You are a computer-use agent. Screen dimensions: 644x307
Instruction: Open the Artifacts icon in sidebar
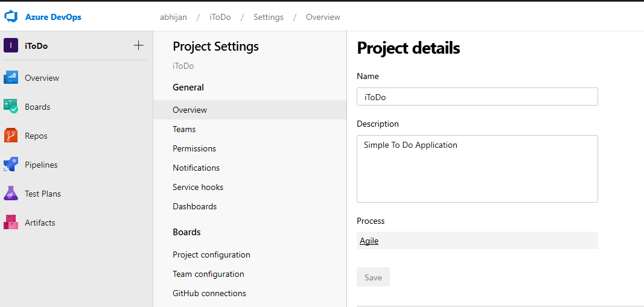point(11,222)
